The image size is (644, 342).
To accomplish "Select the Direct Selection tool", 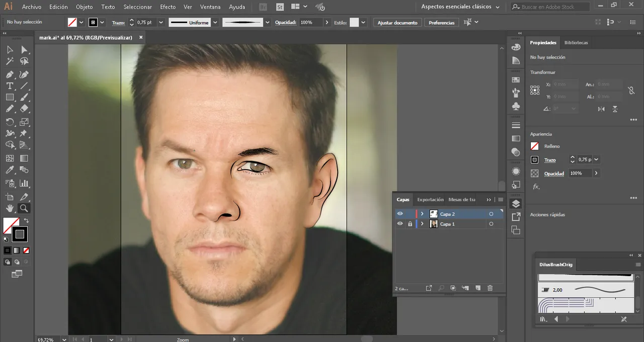I will pos(24,49).
